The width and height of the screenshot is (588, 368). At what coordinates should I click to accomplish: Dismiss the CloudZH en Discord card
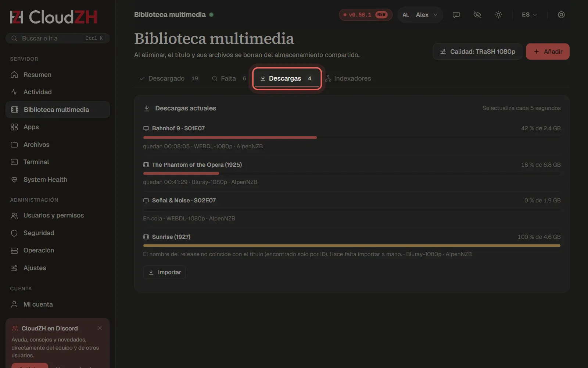(100, 328)
